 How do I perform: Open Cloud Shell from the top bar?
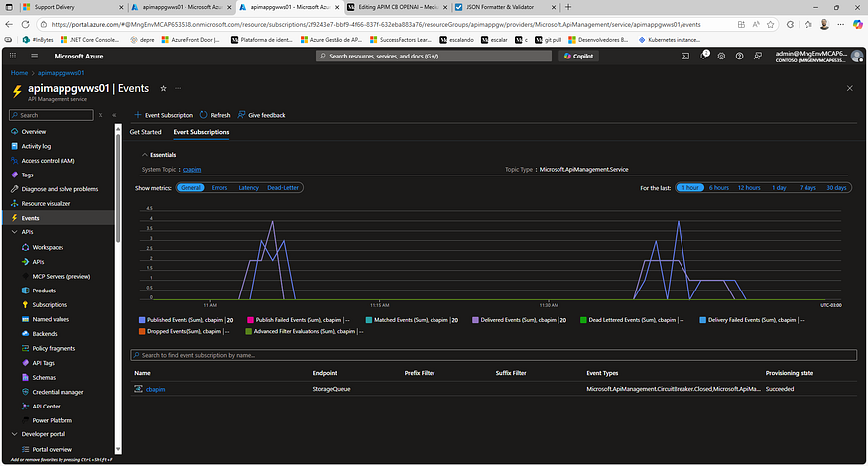click(685, 56)
